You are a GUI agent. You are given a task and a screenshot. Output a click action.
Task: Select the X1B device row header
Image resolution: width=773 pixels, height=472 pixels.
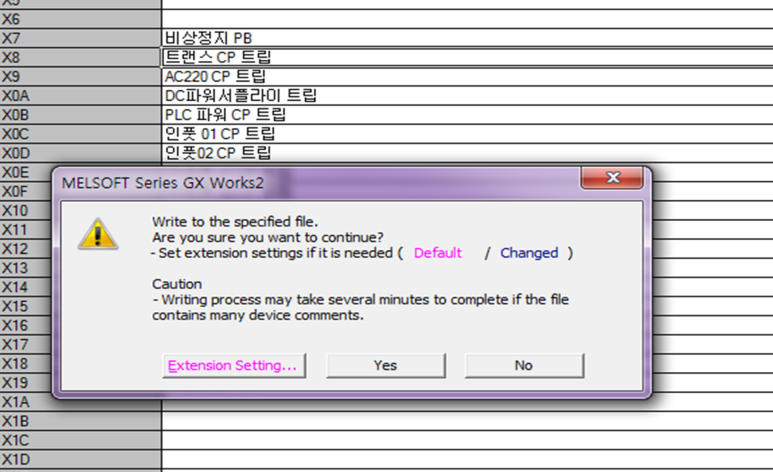pyautogui.click(x=80, y=421)
